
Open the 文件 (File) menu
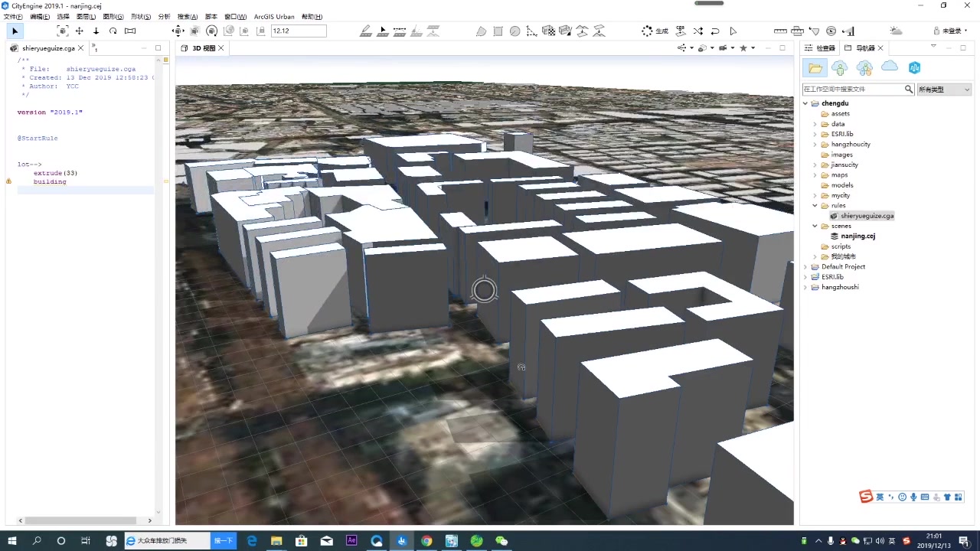[13, 17]
